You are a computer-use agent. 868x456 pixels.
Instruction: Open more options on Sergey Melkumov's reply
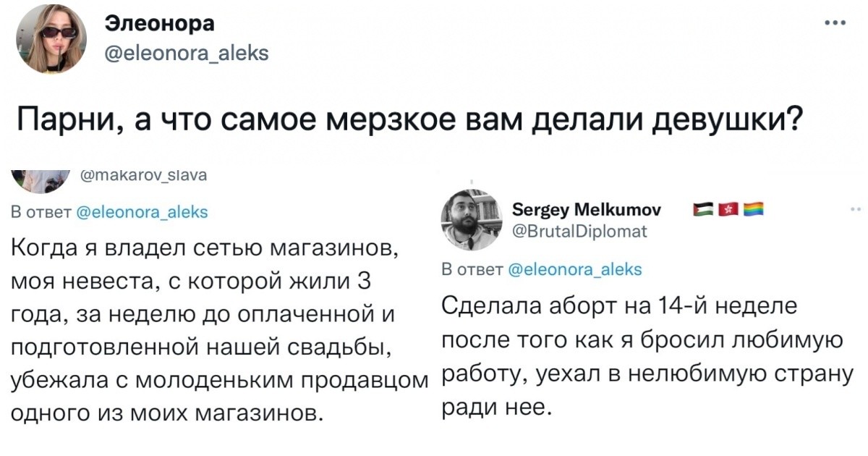(856, 211)
